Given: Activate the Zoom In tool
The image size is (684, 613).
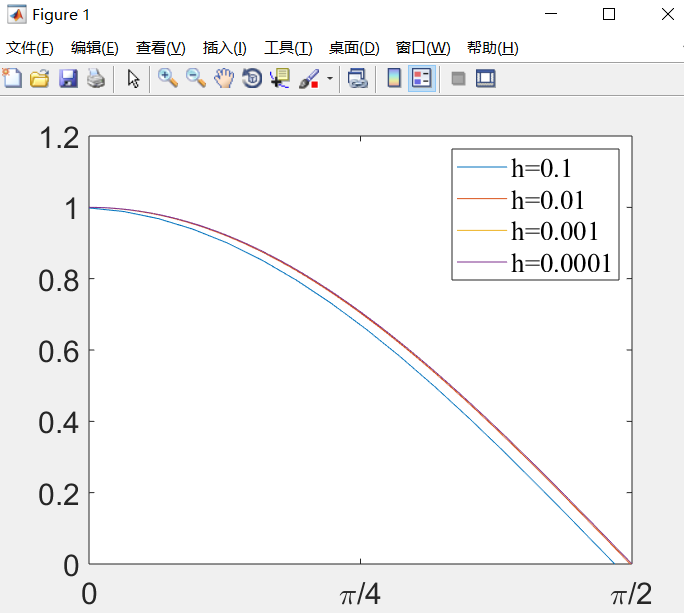Looking at the screenshot, I should click(x=168, y=79).
